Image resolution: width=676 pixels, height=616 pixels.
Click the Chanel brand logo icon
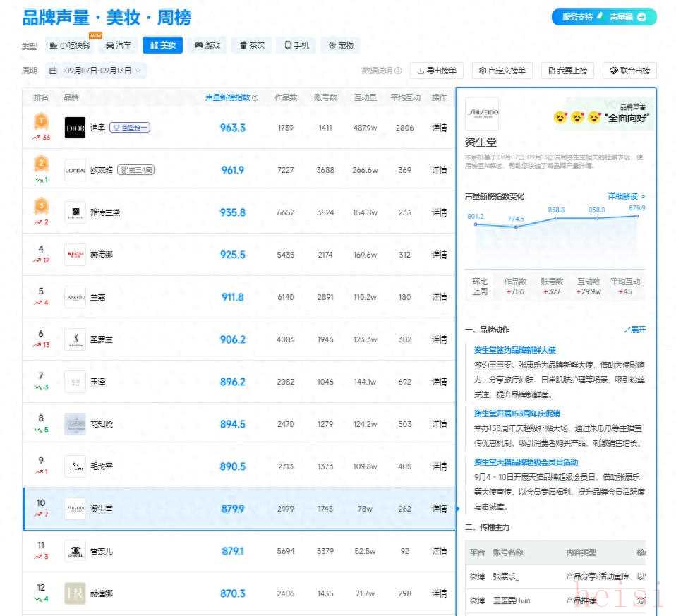click(75, 551)
